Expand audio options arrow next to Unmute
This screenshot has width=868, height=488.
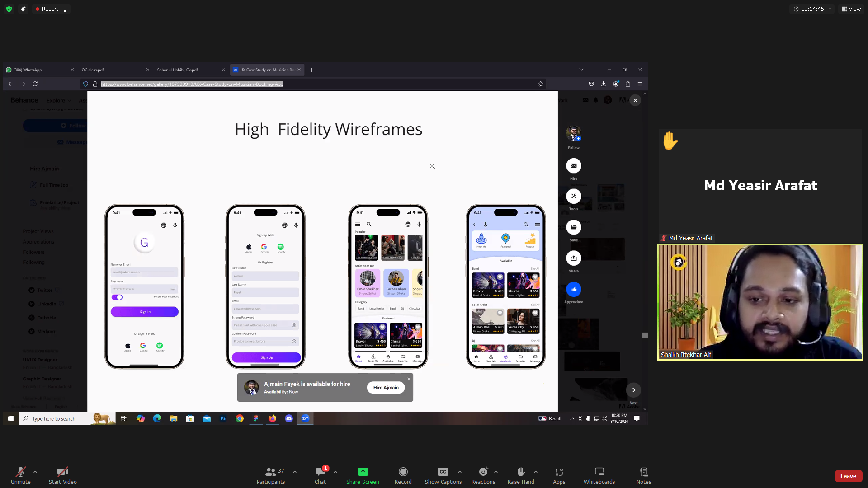tap(35, 472)
